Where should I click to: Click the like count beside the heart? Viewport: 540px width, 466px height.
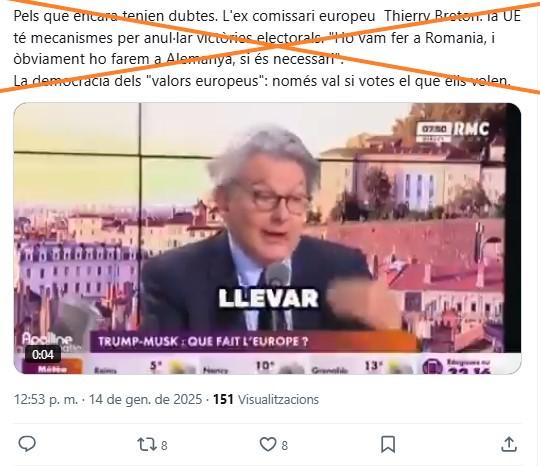tap(284, 445)
